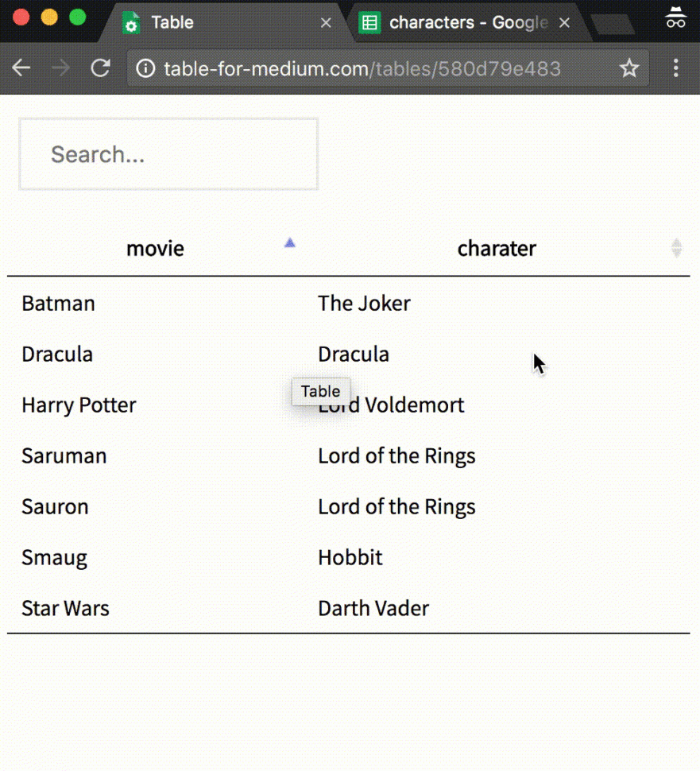Bookmark the page using the star icon
This screenshot has width=700, height=771.
pos(629,68)
